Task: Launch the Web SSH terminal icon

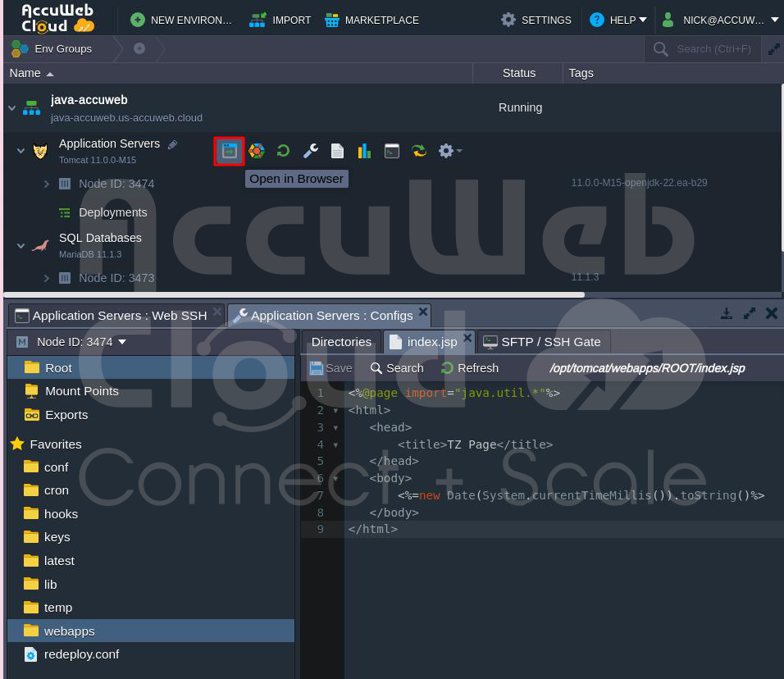Action: (x=391, y=151)
